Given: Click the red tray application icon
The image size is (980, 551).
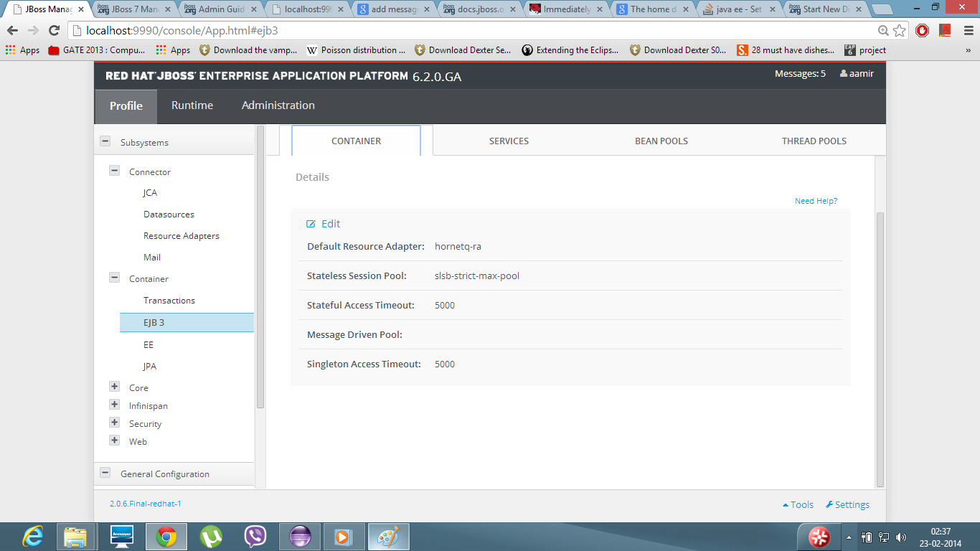Looking at the screenshot, I should [819, 537].
